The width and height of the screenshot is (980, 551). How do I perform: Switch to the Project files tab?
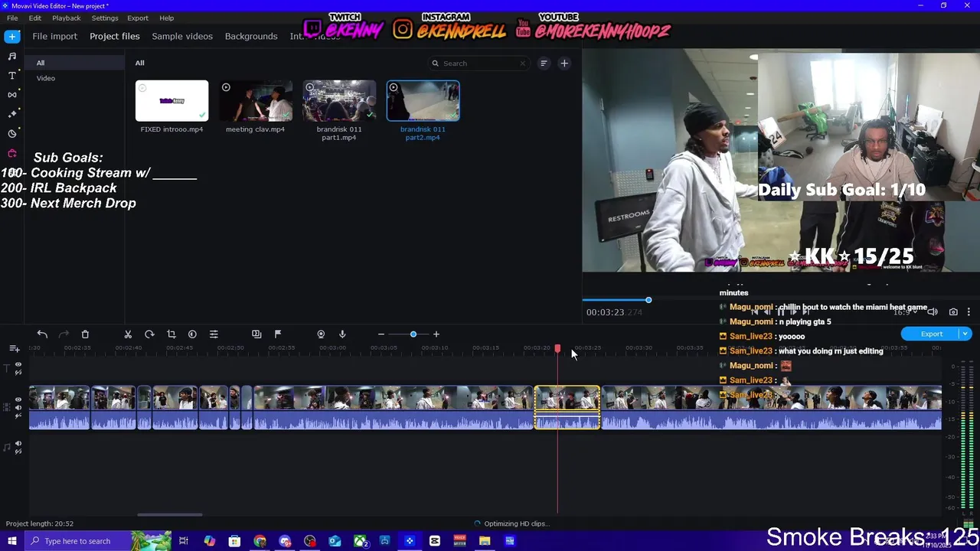[115, 36]
